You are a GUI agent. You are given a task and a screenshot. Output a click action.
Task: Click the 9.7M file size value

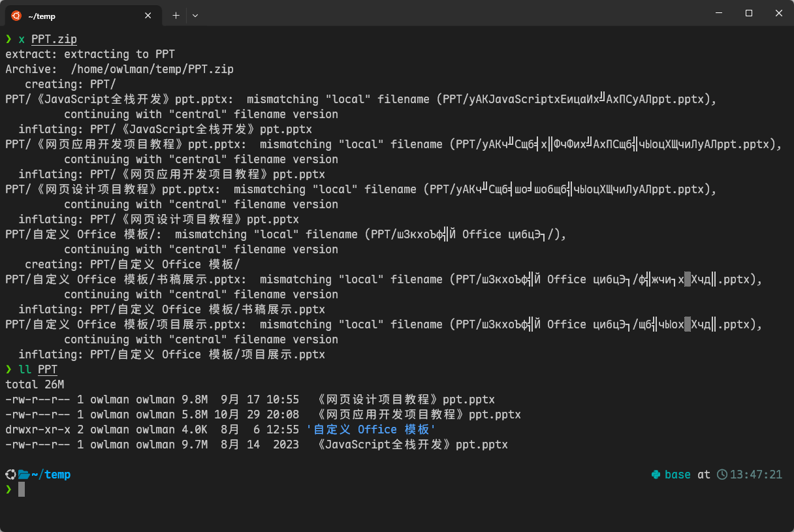point(195,445)
